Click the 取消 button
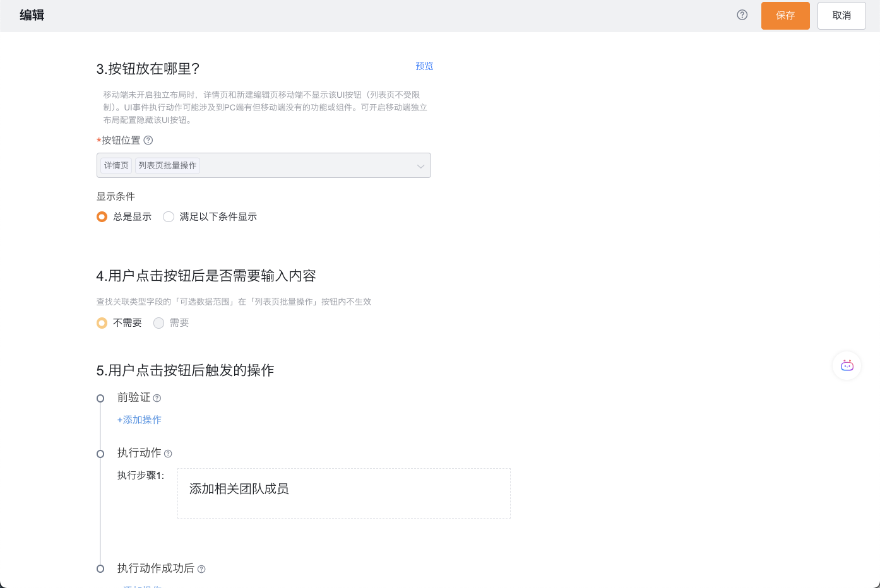This screenshot has width=880, height=588. pos(841,16)
